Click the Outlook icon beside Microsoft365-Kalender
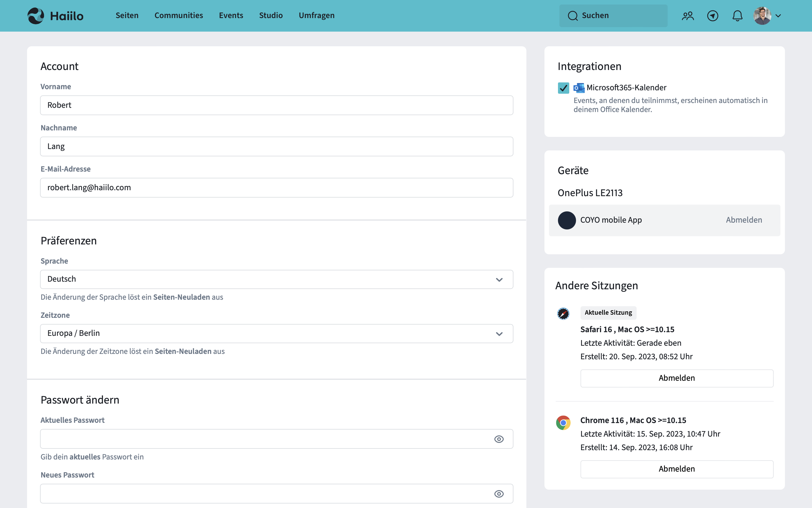The height and width of the screenshot is (508, 812). tap(579, 88)
